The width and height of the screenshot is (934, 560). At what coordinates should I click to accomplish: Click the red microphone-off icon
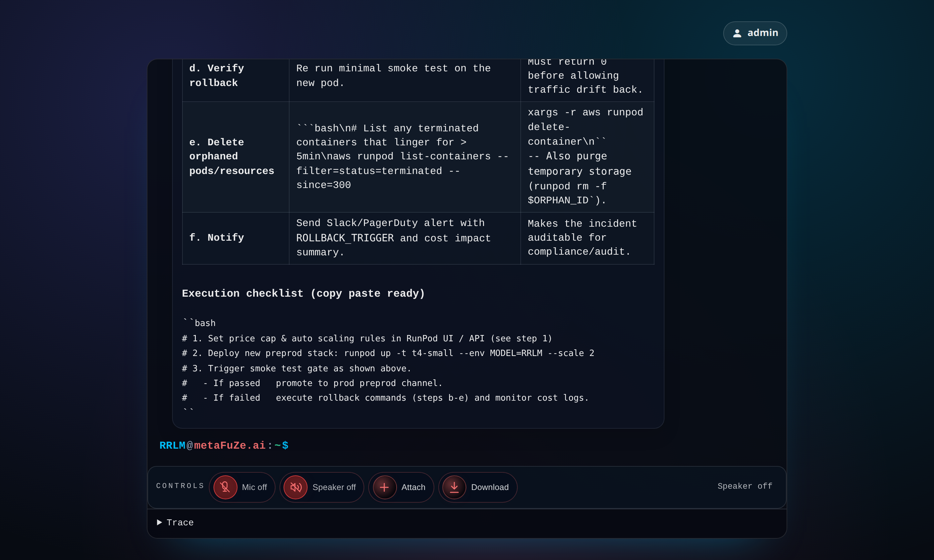[225, 487]
